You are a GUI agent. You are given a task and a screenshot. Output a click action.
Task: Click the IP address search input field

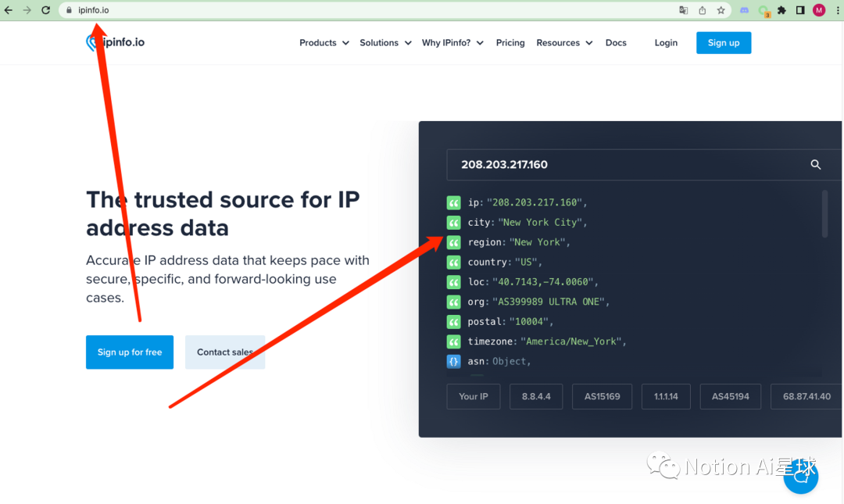pos(625,165)
